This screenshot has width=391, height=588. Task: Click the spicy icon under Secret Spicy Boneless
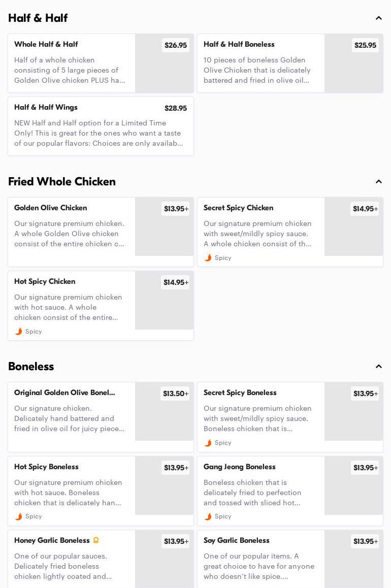click(208, 443)
